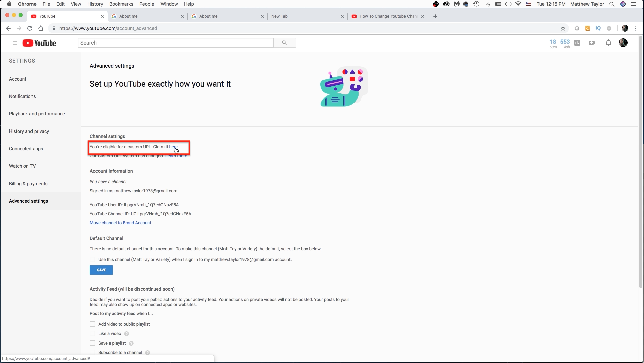The image size is (644, 363).
Task: Click the search magnifier button
Action: [284, 43]
